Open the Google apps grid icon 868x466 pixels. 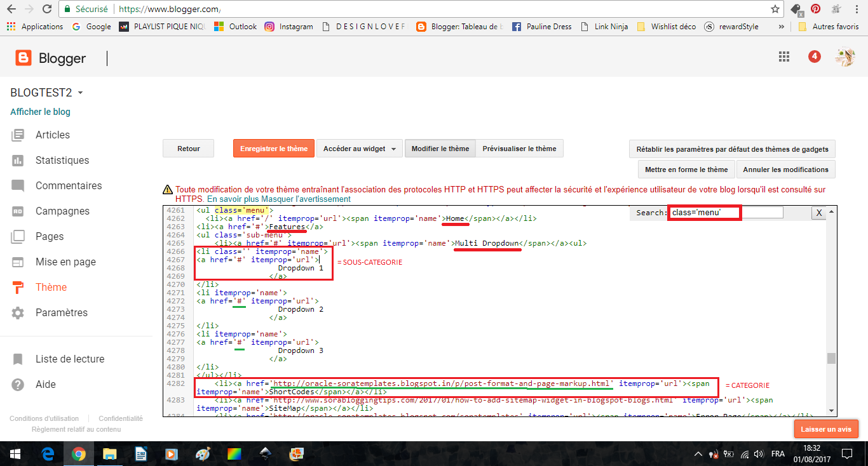coord(784,57)
